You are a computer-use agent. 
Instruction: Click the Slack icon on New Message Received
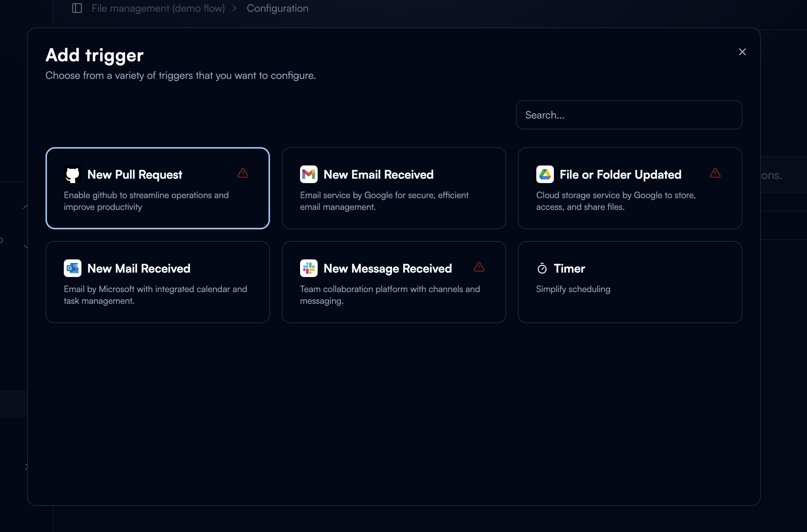pos(308,268)
